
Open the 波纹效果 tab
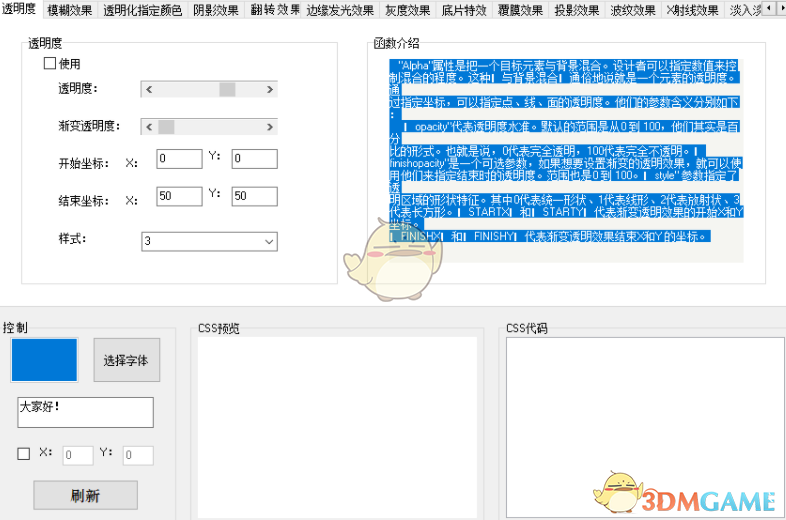click(x=633, y=10)
